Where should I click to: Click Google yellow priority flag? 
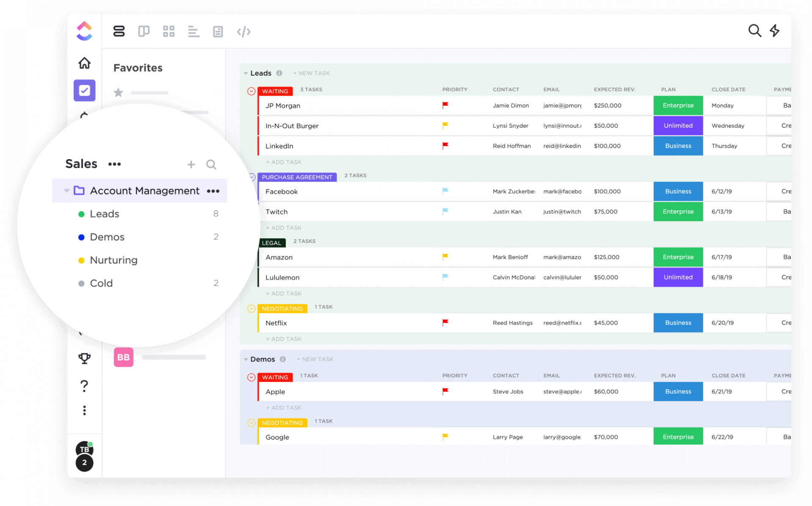click(x=445, y=437)
